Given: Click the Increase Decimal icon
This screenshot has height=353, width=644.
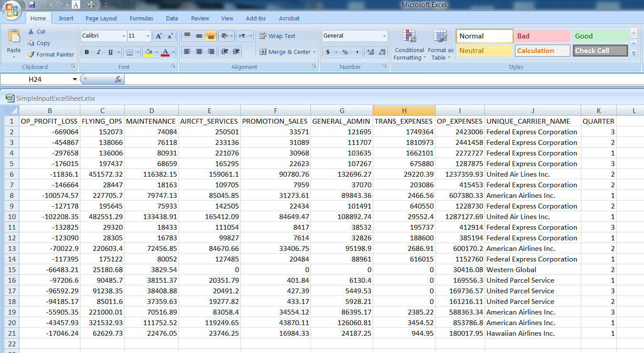Looking at the screenshot, I should pos(371,52).
